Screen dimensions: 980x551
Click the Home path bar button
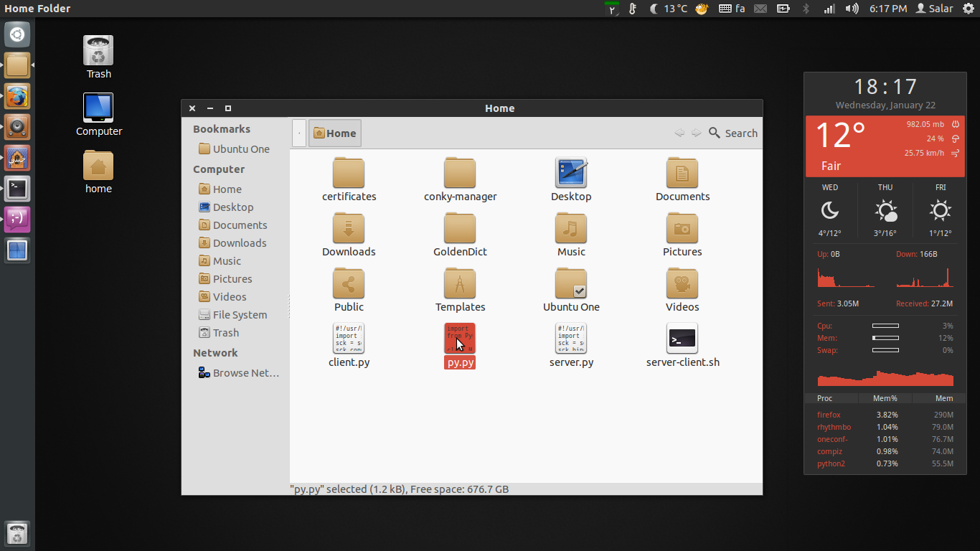pyautogui.click(x=335, y=133)
